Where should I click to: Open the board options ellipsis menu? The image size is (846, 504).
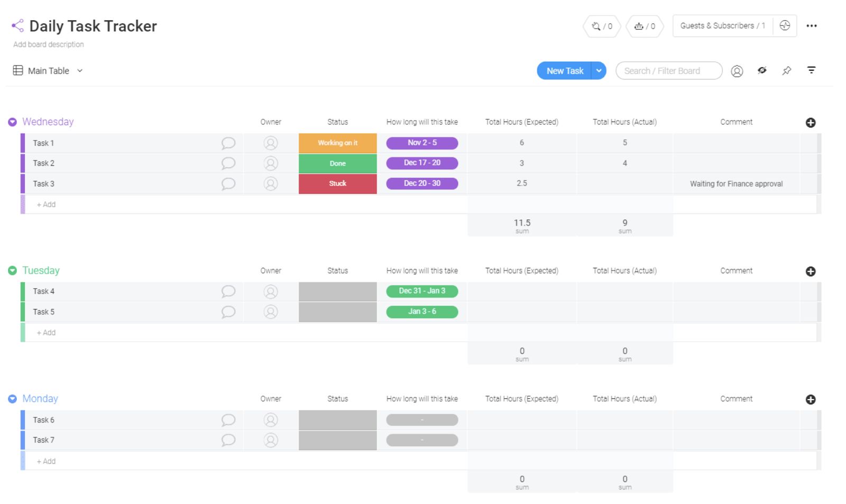click(812, 25)
